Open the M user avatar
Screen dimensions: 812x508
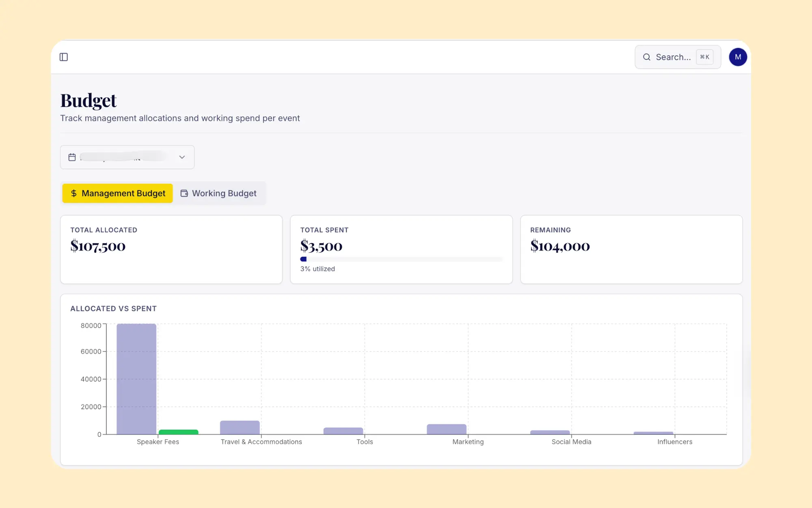click(738, 57)
